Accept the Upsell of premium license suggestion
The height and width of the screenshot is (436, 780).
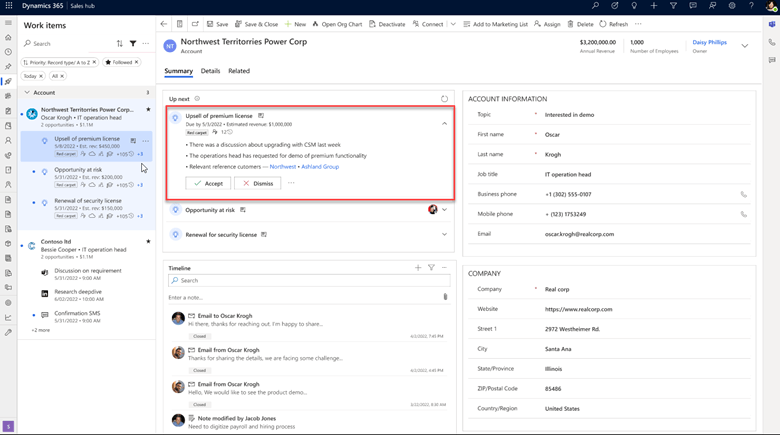pyautogui.click(x=208, y=183)
